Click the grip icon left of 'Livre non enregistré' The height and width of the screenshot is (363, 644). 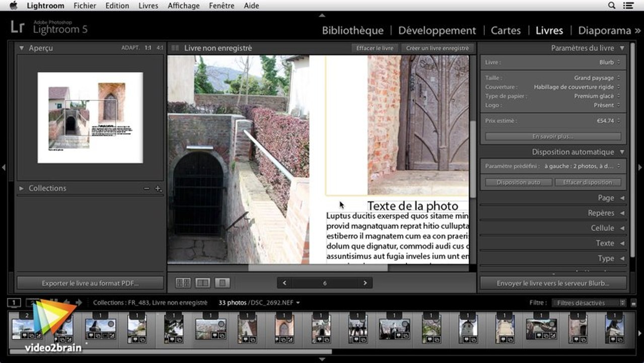click(175, 48)
